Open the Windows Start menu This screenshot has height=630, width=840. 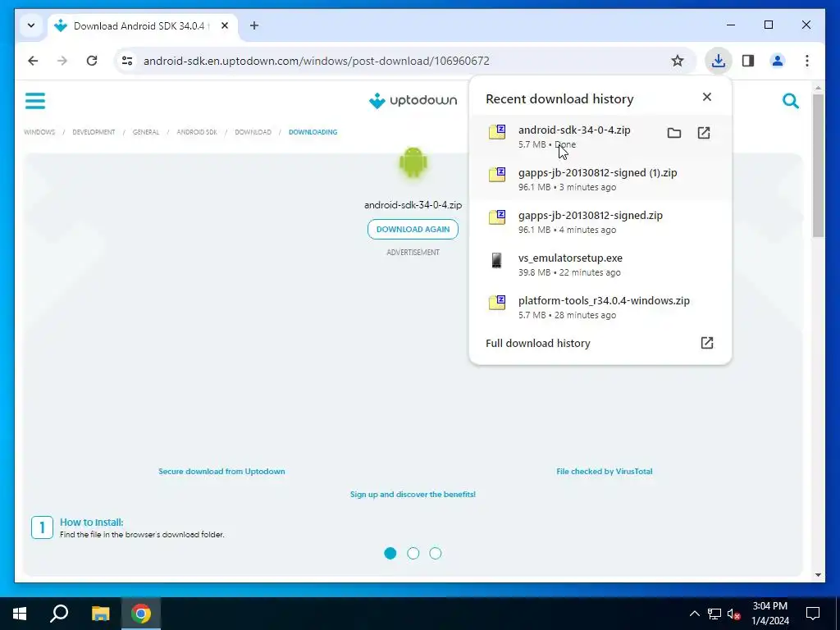(20, 614)
